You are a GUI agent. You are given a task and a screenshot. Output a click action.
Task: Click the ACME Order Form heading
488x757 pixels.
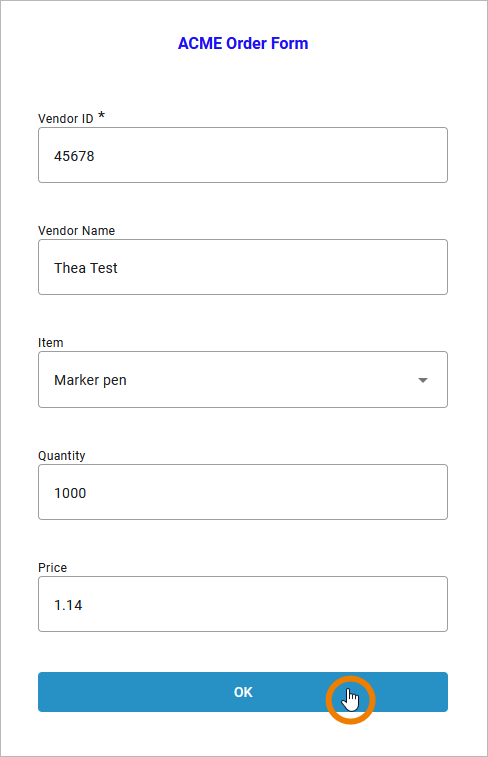[x=243, y=43]
